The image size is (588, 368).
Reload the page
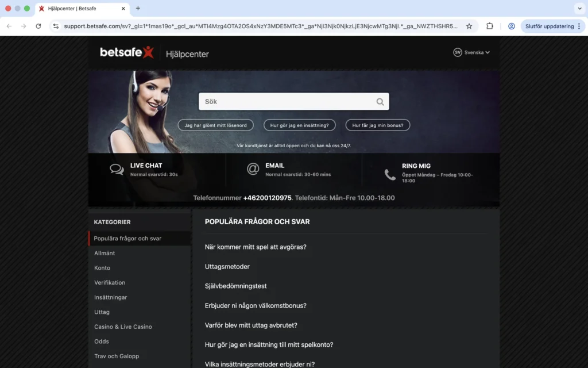[38, 26]
